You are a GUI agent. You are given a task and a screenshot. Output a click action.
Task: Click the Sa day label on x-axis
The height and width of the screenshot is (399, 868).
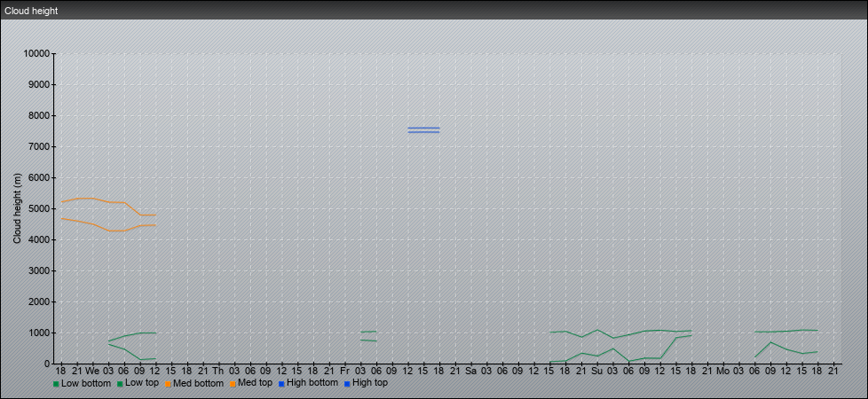[x=471, y=371]
